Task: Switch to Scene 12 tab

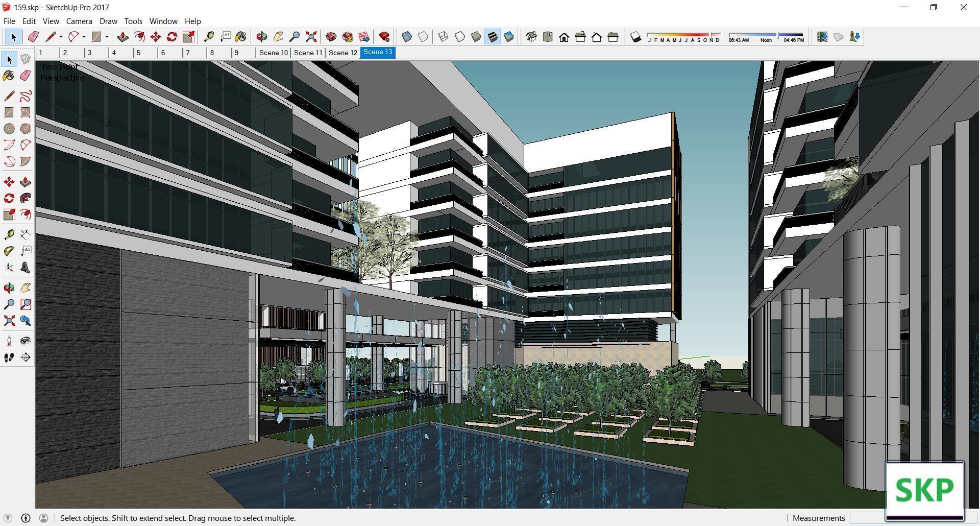Action: point(343,53)
